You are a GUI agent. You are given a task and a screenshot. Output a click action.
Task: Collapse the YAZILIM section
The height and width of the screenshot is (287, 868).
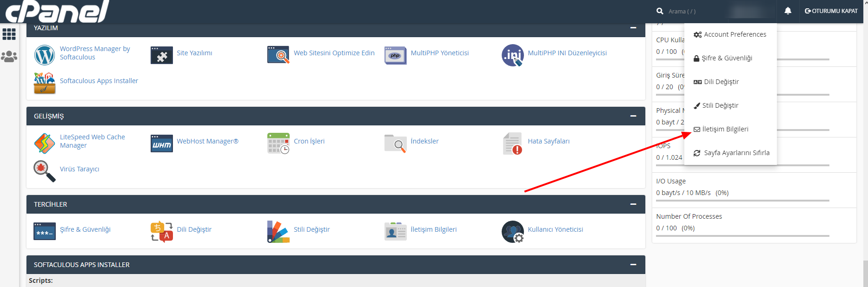[x=633, y=28]
